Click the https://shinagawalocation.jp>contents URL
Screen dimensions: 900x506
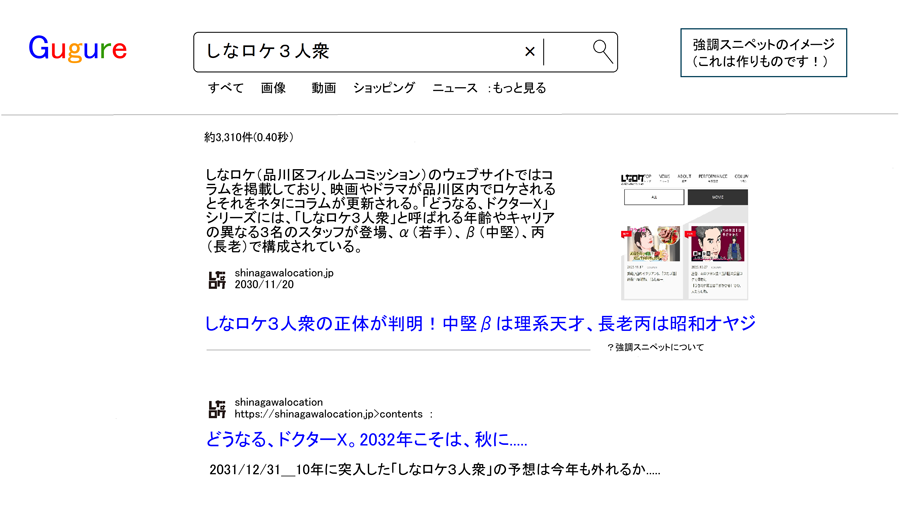click(x=328, y=414)
